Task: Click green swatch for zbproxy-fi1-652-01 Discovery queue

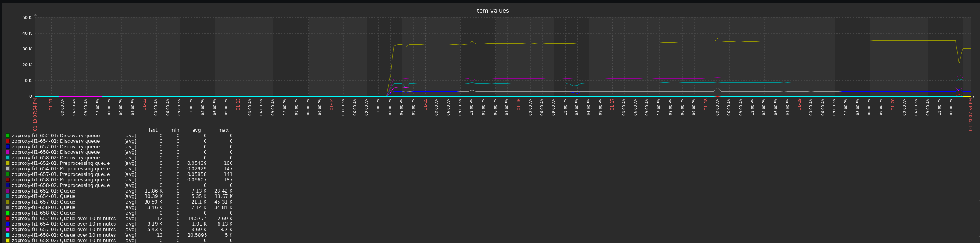Action: pyautogui.click(x=7, y=136)
